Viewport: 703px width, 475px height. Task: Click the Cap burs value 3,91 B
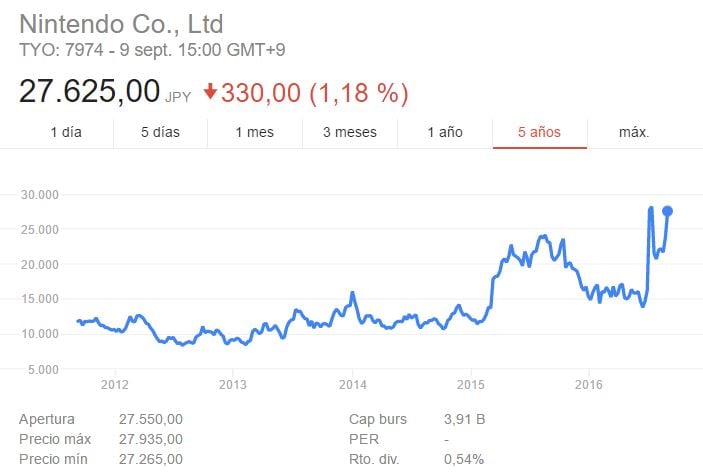point(465,420)
